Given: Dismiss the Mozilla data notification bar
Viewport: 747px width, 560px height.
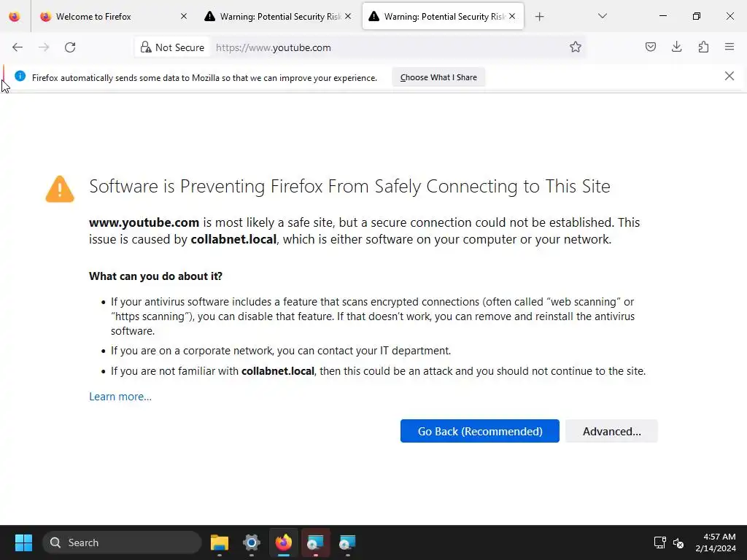Looking at the screenshot, I should 729,76.
